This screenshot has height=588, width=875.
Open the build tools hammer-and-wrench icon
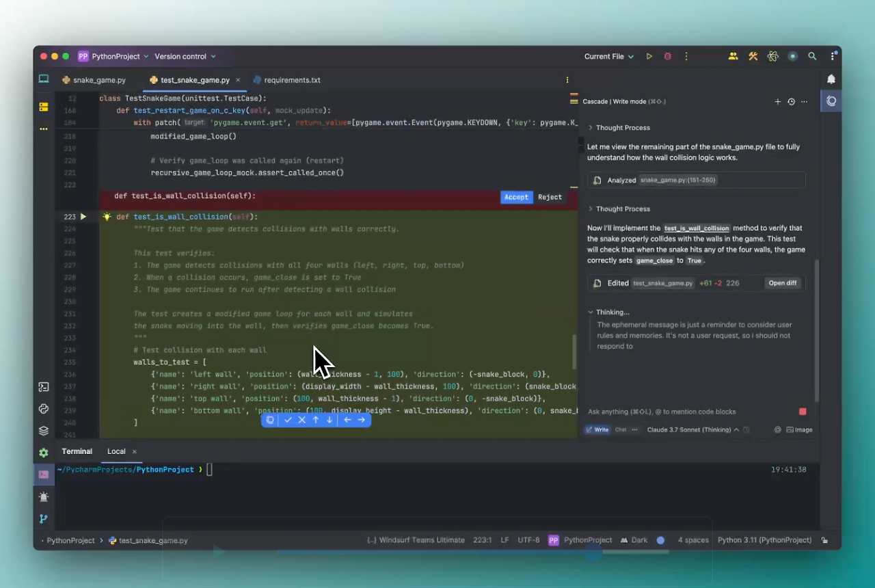[753, 57]
